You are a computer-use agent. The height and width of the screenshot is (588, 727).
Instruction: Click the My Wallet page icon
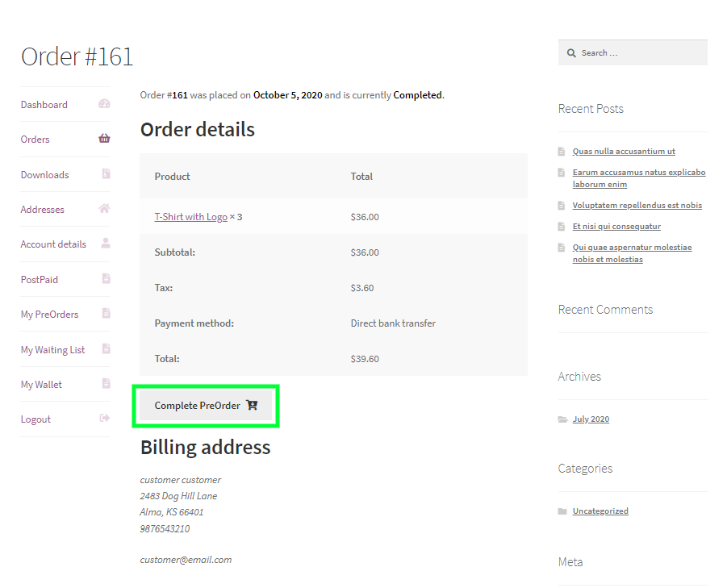click(106, 384)
